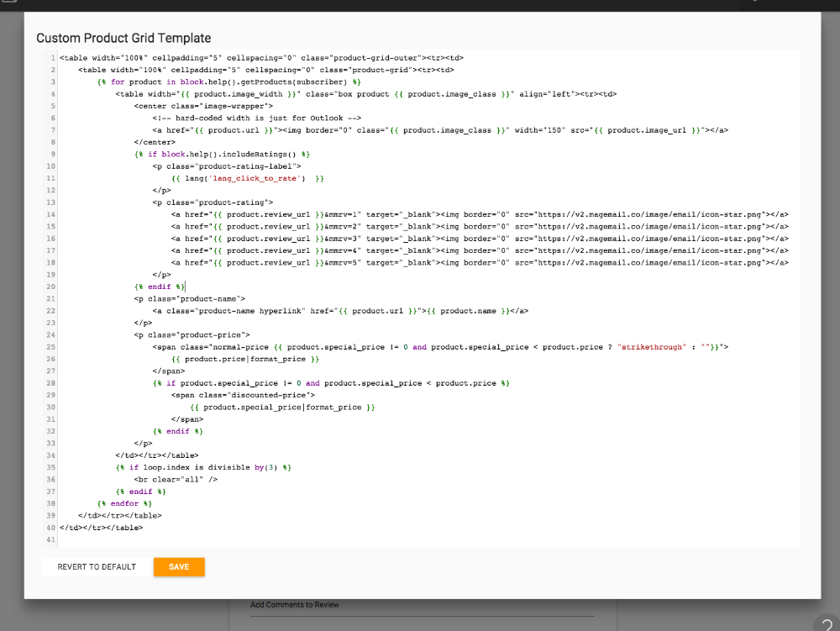840x631 pixels.
Task: Click the 'discounted-price' span line
Action: [243, 395]
